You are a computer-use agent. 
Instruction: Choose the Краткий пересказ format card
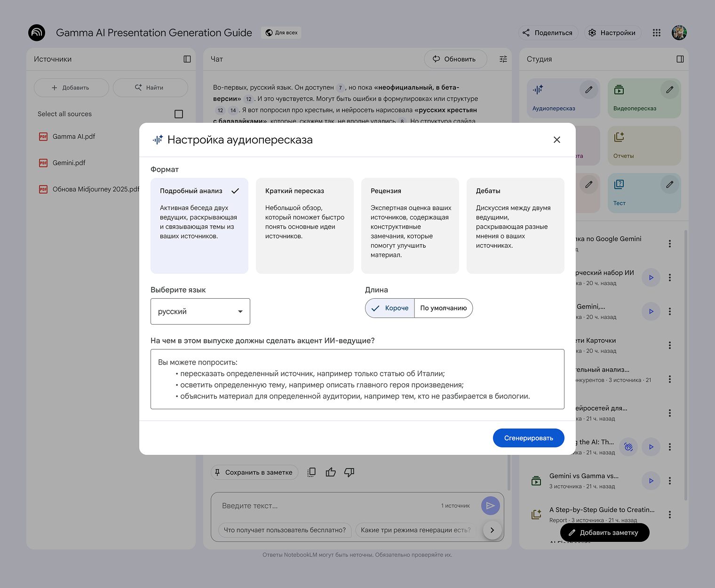tap(304, 225)
